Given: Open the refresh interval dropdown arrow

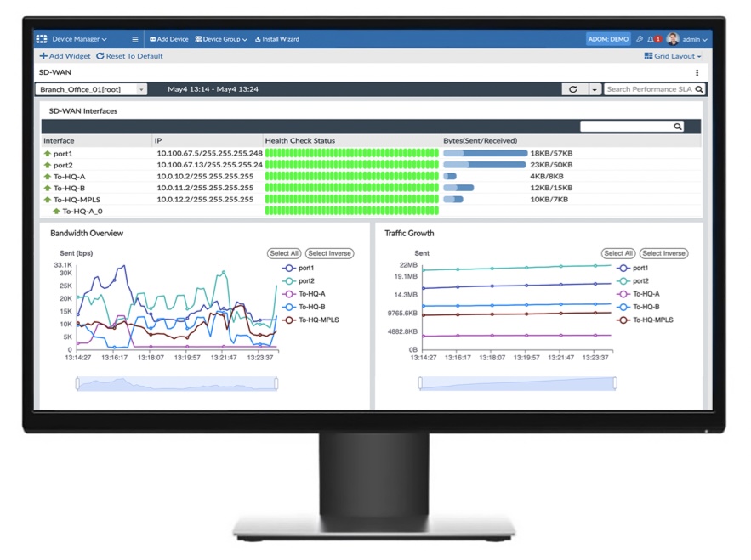Looking at the screenshot, I should click(595, 88).
